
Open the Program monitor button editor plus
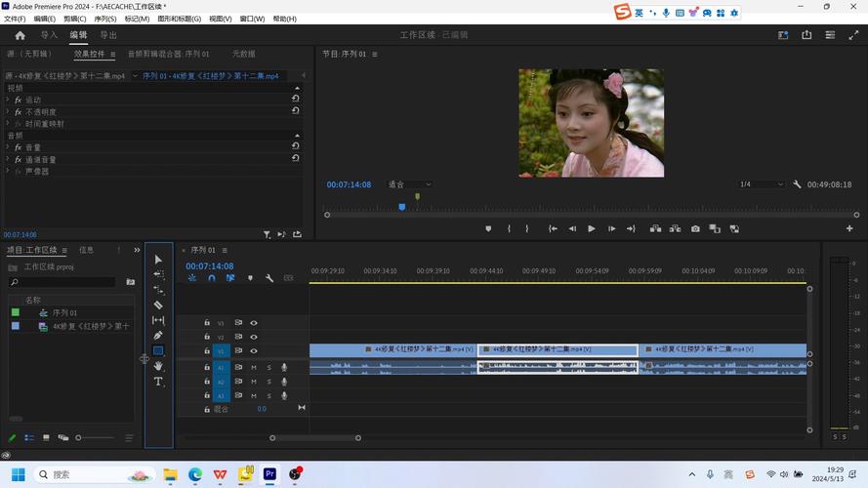(849, 228)
